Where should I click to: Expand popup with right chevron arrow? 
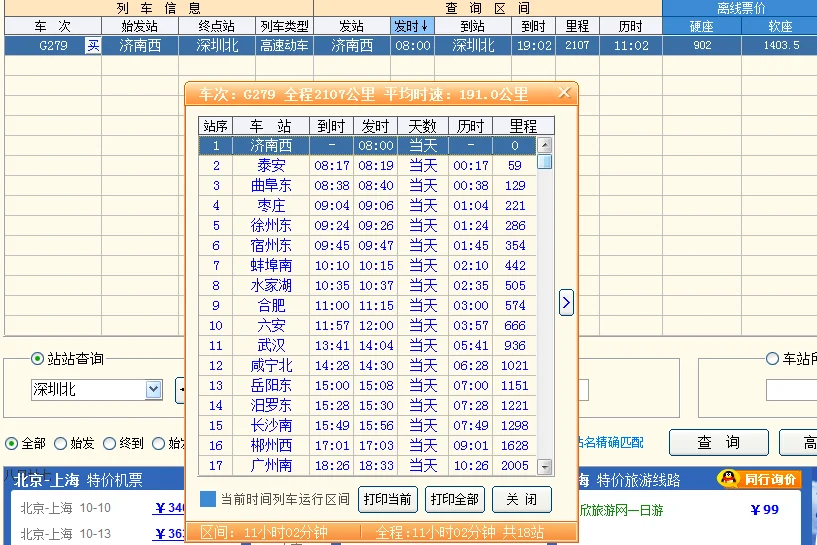566,303
